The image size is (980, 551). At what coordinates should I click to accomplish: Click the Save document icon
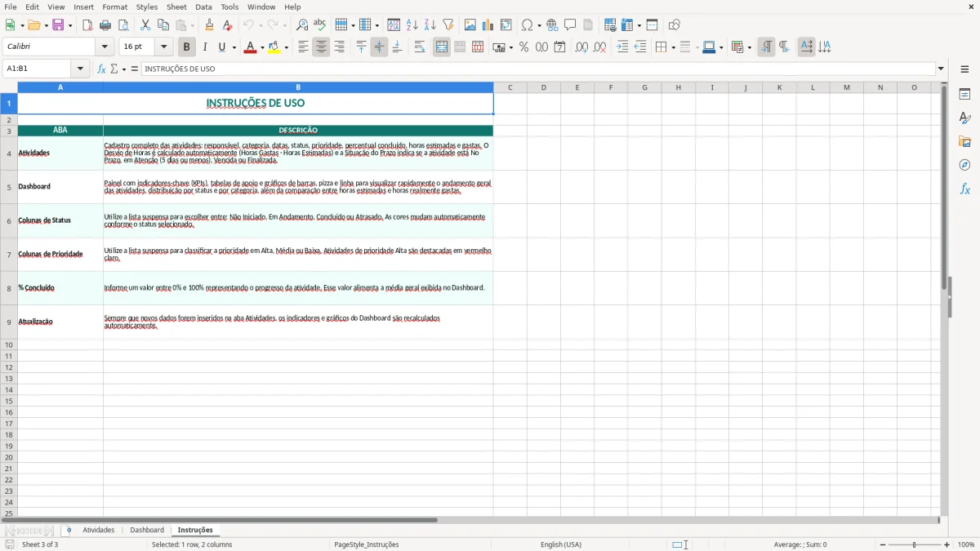pyautogui.click(x=58, y=25)
